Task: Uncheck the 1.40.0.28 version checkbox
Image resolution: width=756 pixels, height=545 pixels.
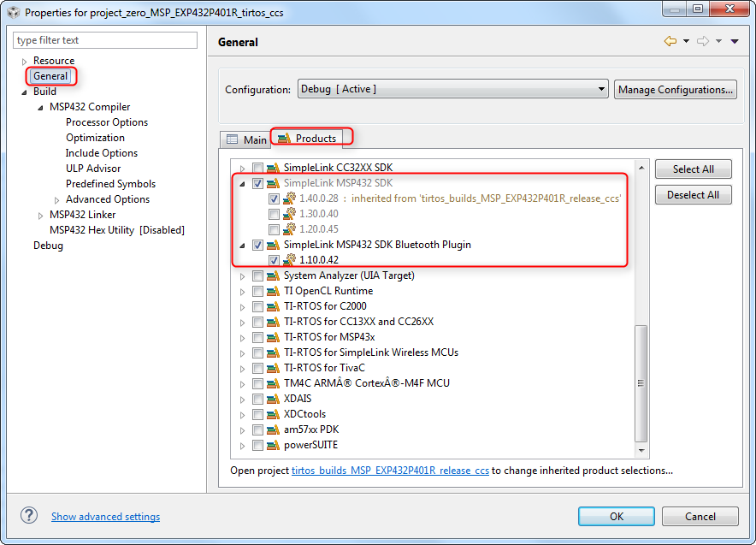Action: pos(274,198)
